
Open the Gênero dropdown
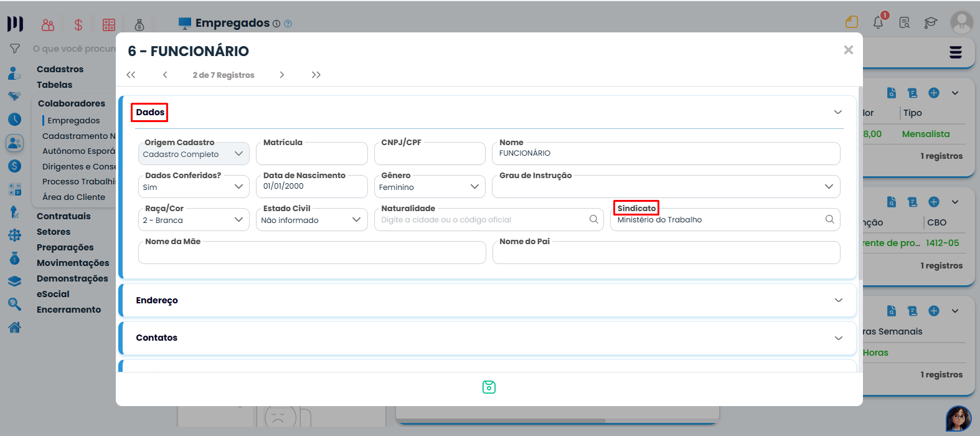[x=430, y=187]
